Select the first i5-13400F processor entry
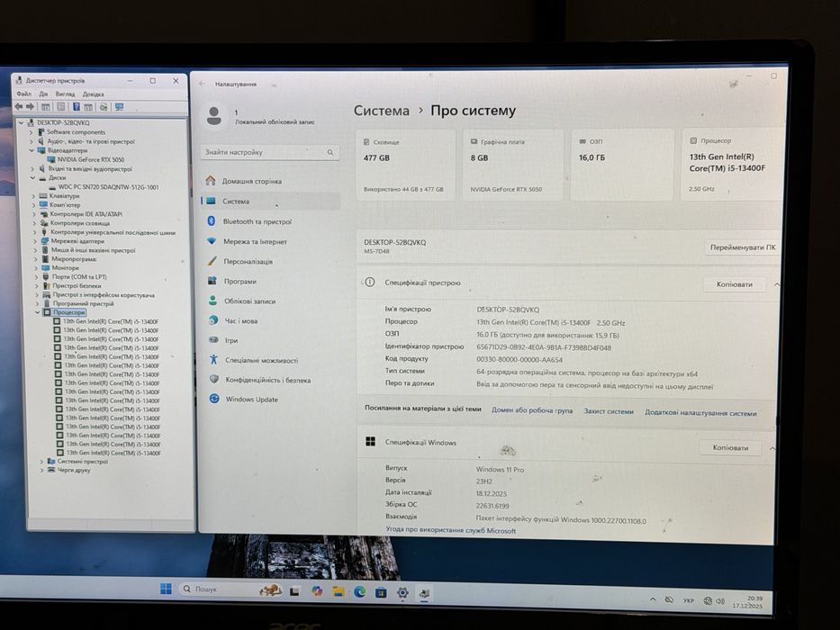This screenshot has width=840, height=630. [x=111, y=322]
